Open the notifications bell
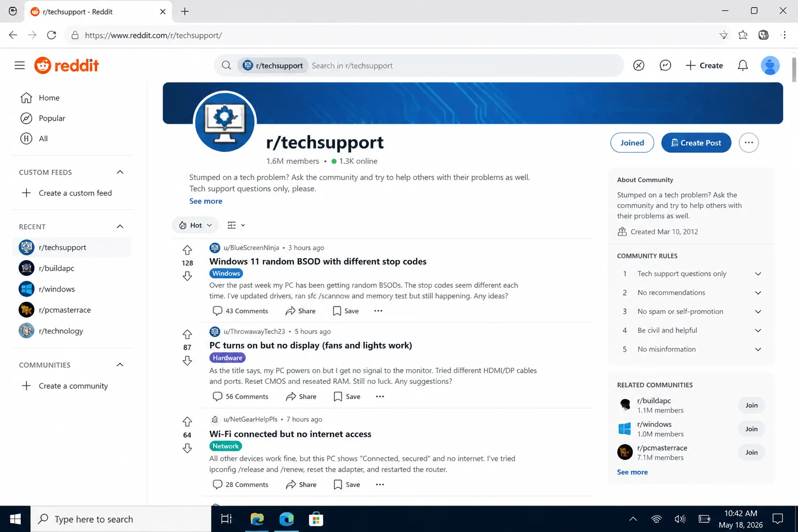This screenshot has height=532, width=798. 743,65
